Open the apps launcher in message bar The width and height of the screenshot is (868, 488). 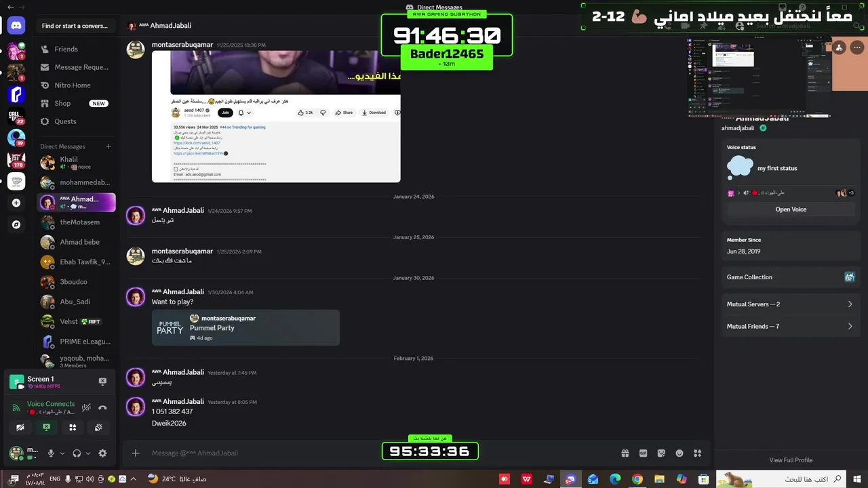(698, 453)
